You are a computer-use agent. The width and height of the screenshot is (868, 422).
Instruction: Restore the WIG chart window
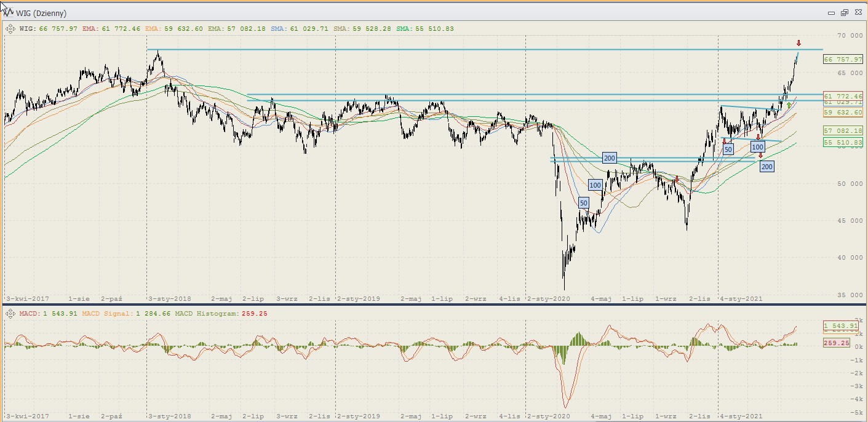[x=845, y=13]
